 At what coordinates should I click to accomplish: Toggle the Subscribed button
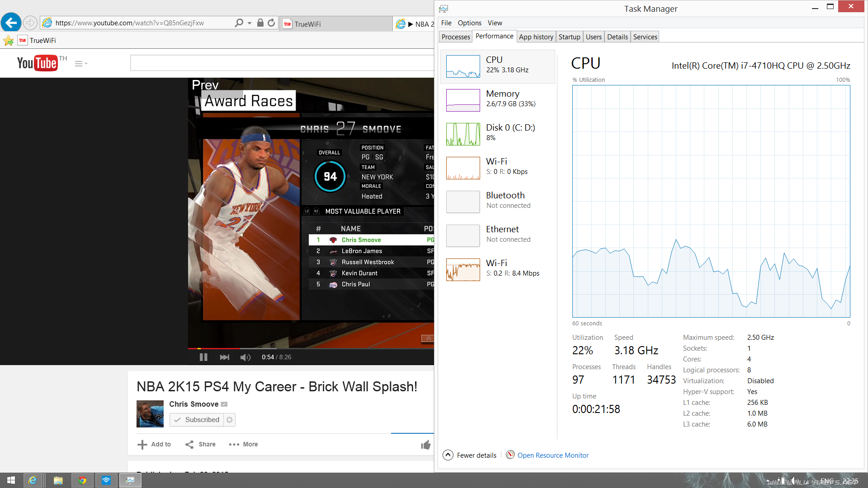pos(197,420)
